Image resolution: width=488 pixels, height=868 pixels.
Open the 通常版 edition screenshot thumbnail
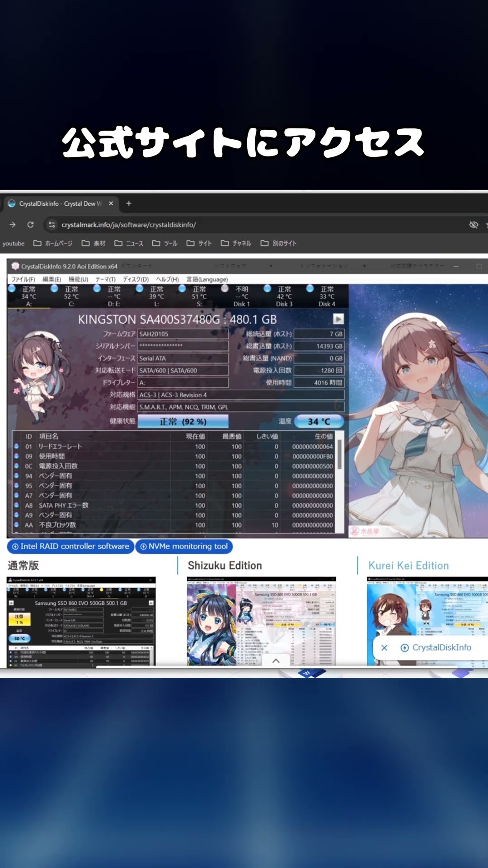(81, 621)
